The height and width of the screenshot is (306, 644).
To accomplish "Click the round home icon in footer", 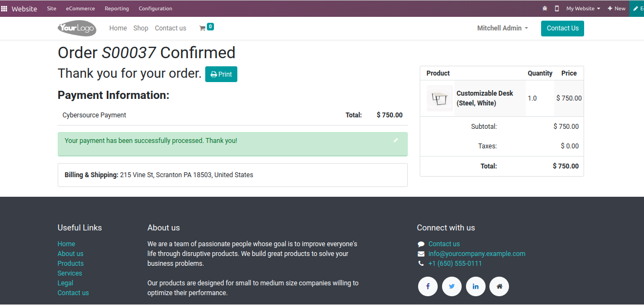I will coord(499,286).
